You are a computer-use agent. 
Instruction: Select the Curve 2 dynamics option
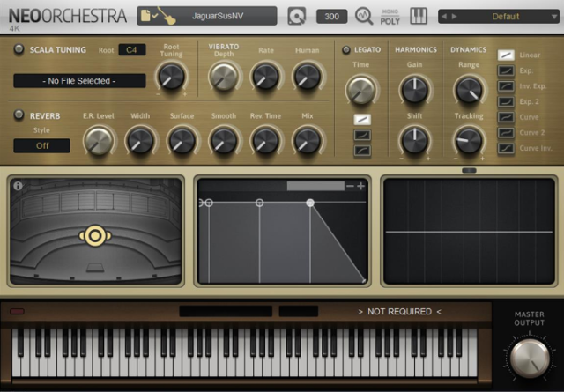[x=506, y=132]
